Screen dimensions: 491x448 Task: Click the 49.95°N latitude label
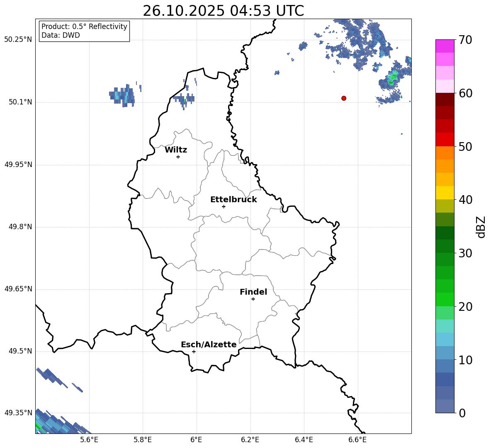tap(18, 165)
